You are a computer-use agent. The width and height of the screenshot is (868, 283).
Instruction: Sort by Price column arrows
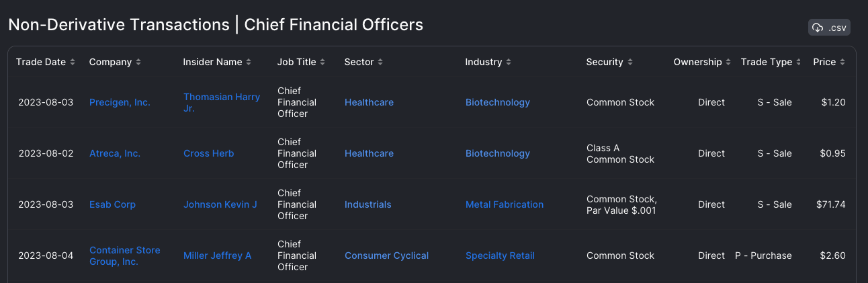(x=842, y=62)
